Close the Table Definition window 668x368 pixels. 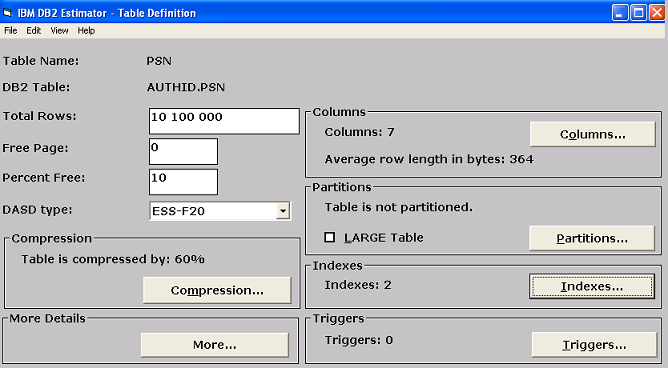pyautogui.click(x=657, y=13)
